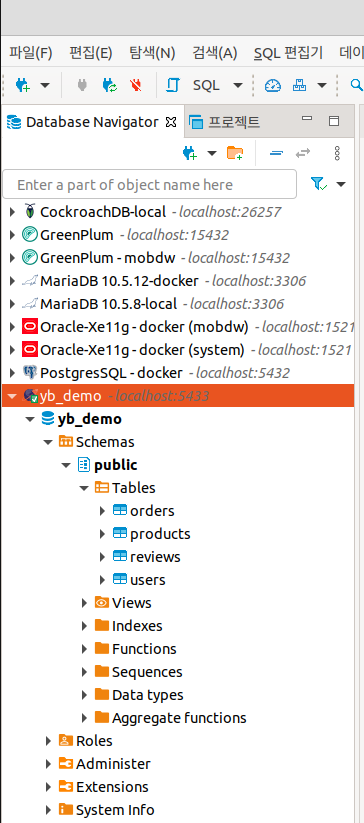Image resolution: width=364 pixels, height=823 pixels.
Task: Collapse the yb_demo localhost:5433 connection
Action: click(x=13, y=396)
